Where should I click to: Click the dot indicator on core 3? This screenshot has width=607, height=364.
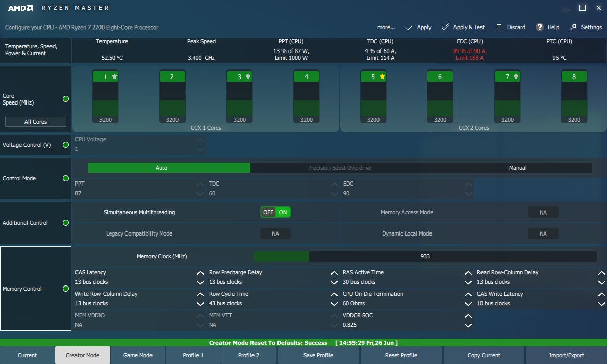click(248, 76)
